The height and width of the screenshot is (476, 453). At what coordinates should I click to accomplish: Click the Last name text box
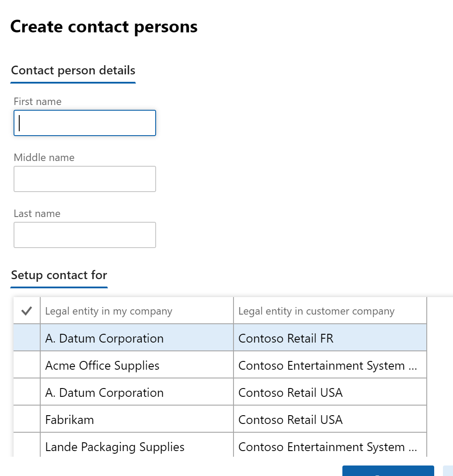pyautogui.click(x=85, y=235)
